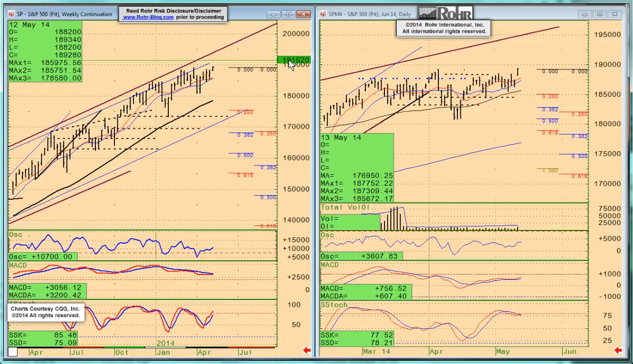
Task: Click the Rohr logo above the daily chart
Action: pyautogui.click(x=445, y=13)
